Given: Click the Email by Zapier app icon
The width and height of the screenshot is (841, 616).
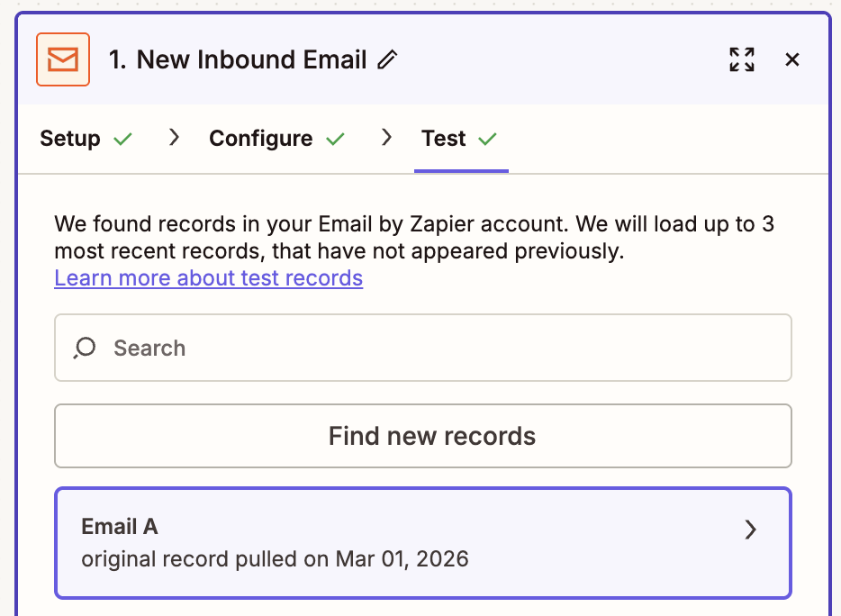Looking at the screenshot, I should tap(62, 59).
